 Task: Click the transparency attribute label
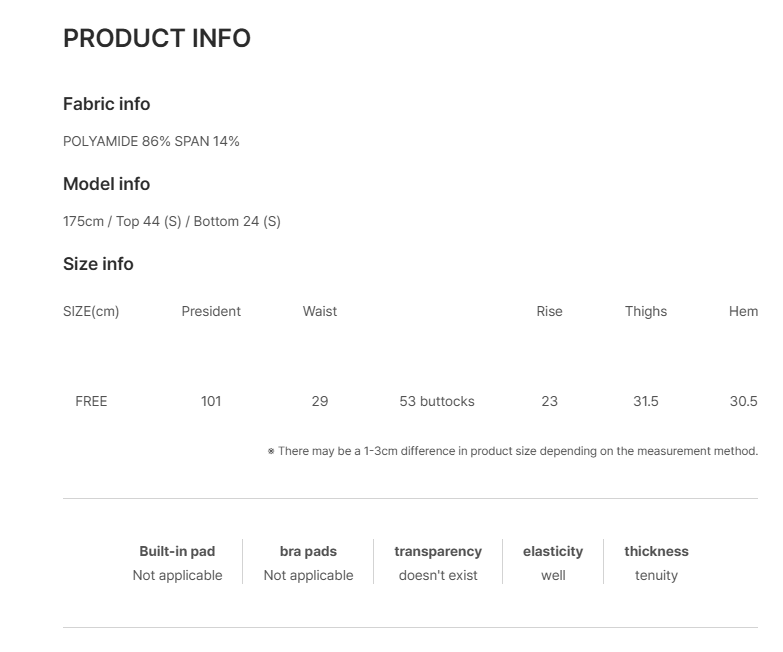438,551
